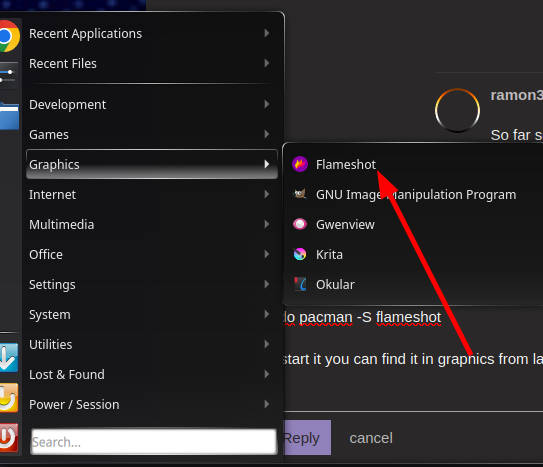Viewport: 543px width, 467px height.
Task: Click the GIMP mascot icon
Action: 300,194
